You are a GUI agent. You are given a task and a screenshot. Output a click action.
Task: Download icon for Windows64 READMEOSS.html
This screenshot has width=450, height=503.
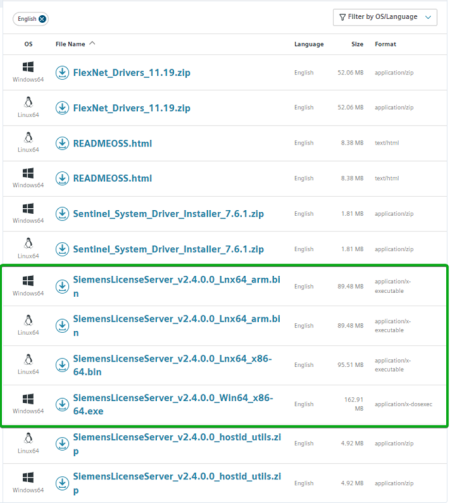tap(62, 178)
